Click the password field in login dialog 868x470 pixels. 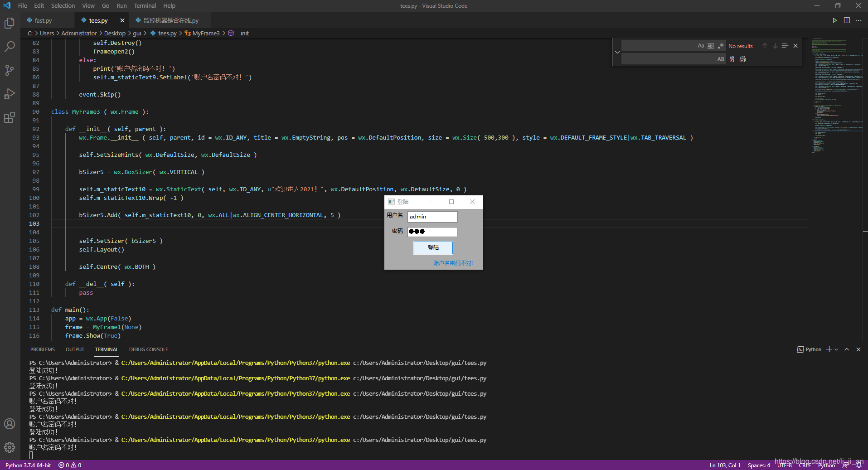[x=432, y=232]
